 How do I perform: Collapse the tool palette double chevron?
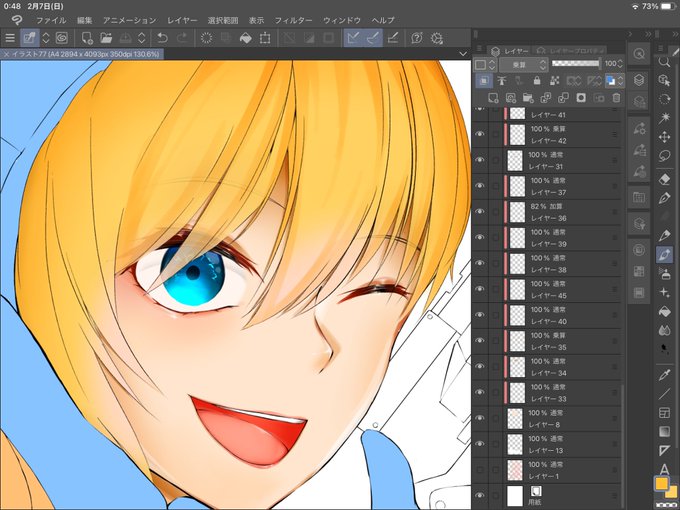(x=675, y=34)
